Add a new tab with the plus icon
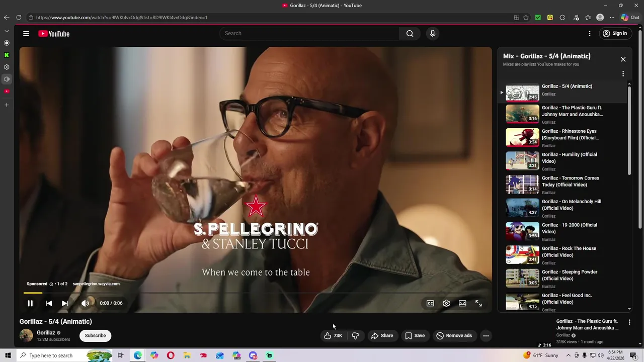644x362 pixels. point(7,105)
